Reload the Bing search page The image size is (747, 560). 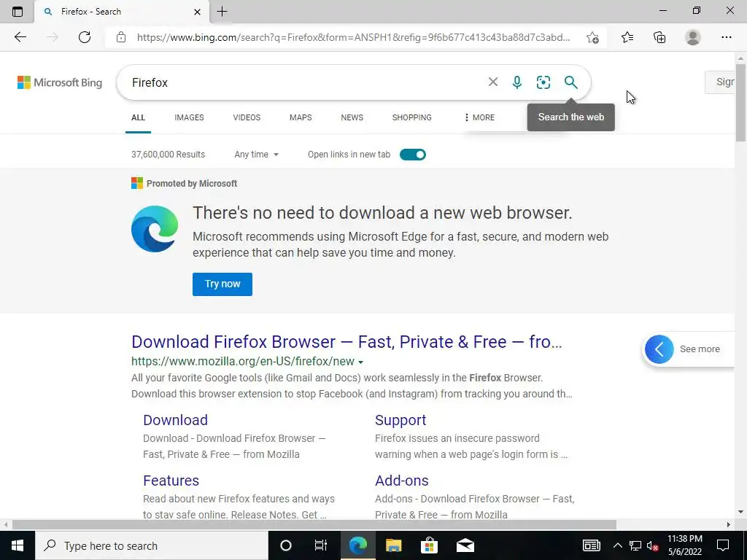coord(85,37)
